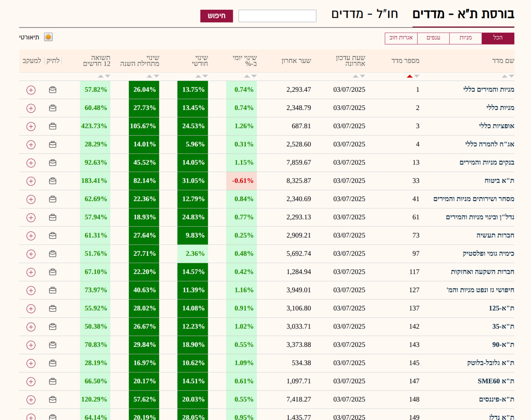This screenshot has height=420, width=531.
Task: Select the הכל filter tab
Action: pyautogui.click(x=498, y=38)
